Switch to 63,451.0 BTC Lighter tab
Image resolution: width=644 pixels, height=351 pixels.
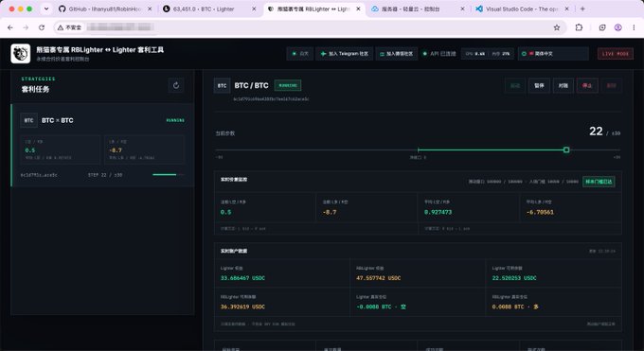tap(209, 9)
